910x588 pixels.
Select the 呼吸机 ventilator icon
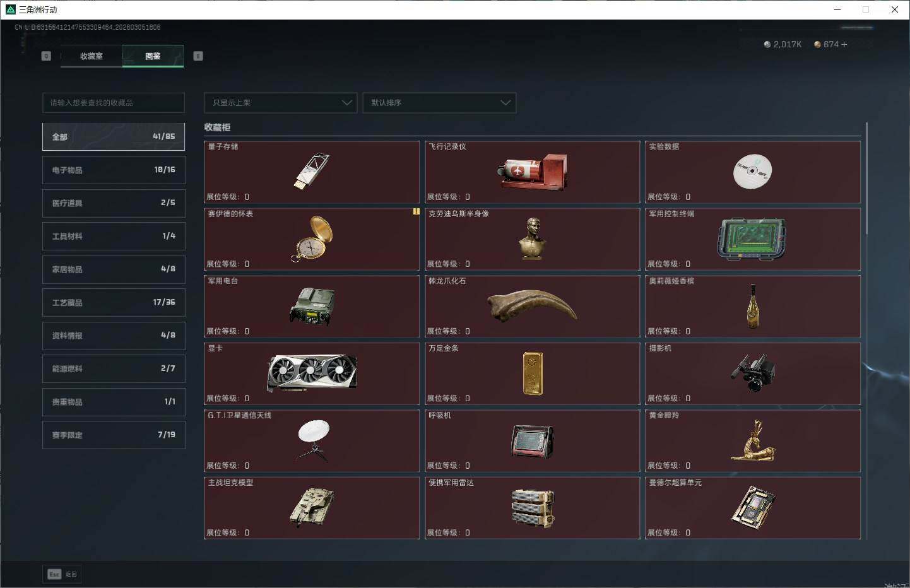tap(533, 441)
